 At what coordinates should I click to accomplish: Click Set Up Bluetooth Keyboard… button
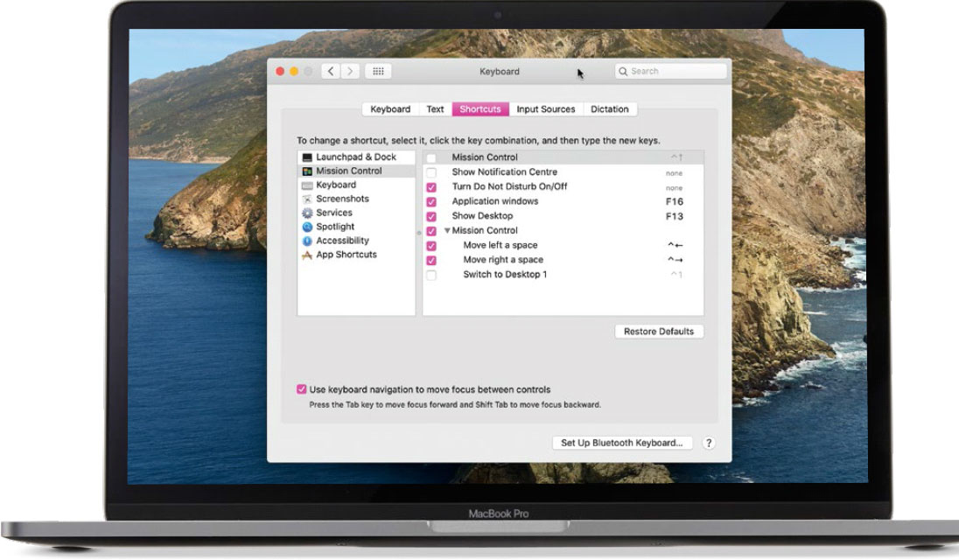click(622, 444)
